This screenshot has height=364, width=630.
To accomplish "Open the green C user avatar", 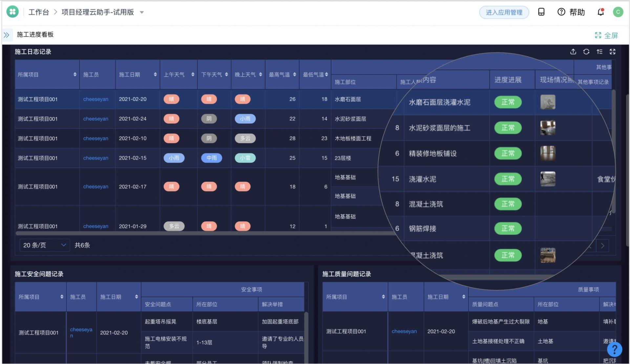I will coord(618,12).
